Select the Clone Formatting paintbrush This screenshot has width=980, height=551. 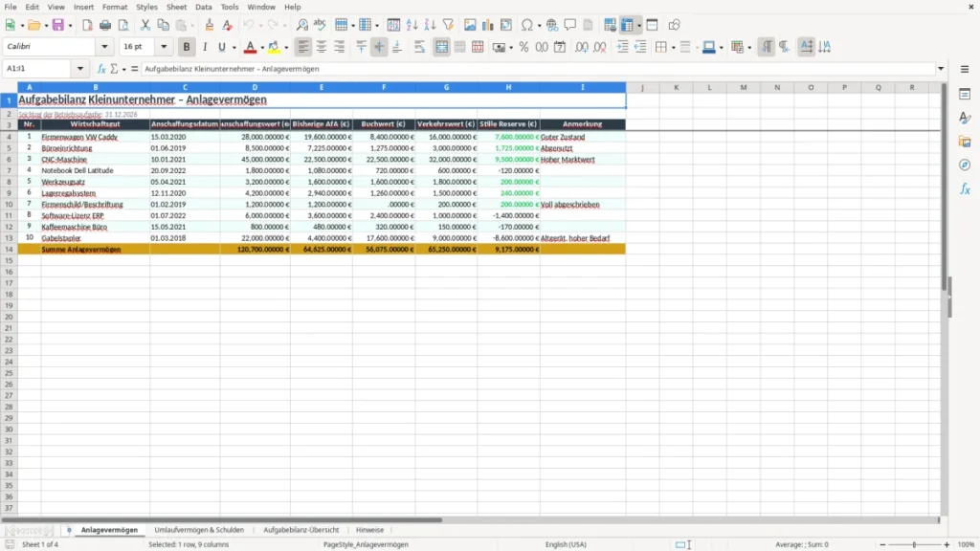pyautogui.click(x=210, y=25)
